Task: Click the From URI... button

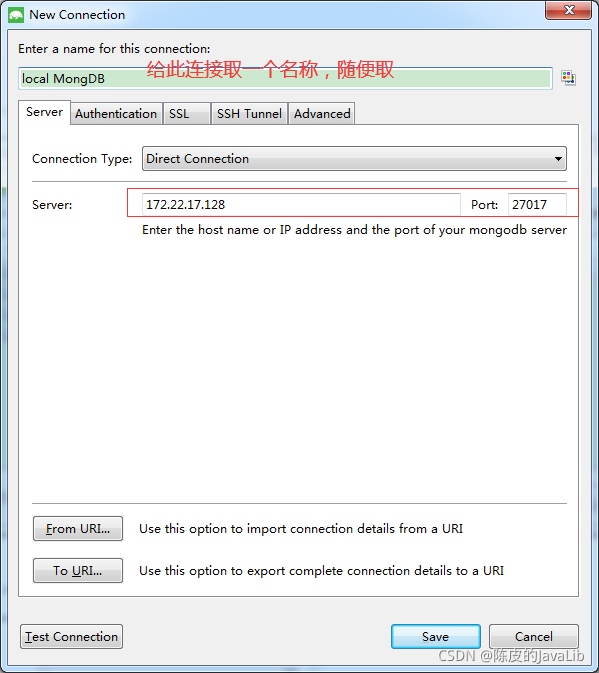Action: tap(78, 529)
